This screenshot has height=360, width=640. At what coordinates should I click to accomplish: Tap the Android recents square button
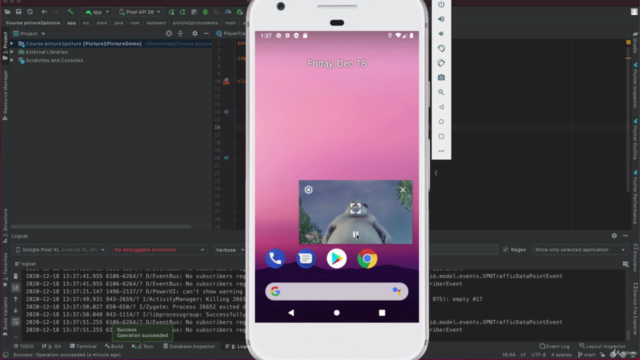coord(382,313)
